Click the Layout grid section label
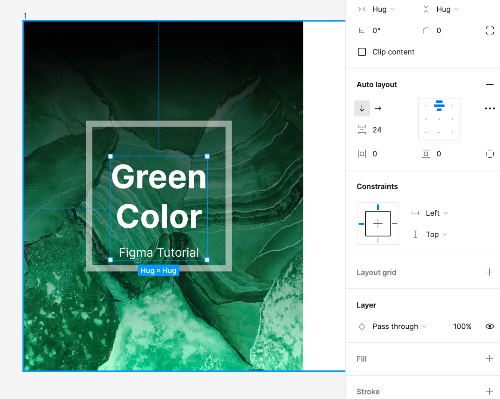The width and height of the screenshot is (500, 399). coord(376,272)
